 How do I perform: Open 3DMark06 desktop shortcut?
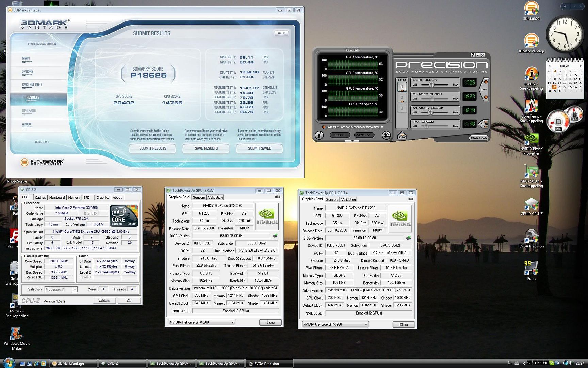tap(531, 11)
